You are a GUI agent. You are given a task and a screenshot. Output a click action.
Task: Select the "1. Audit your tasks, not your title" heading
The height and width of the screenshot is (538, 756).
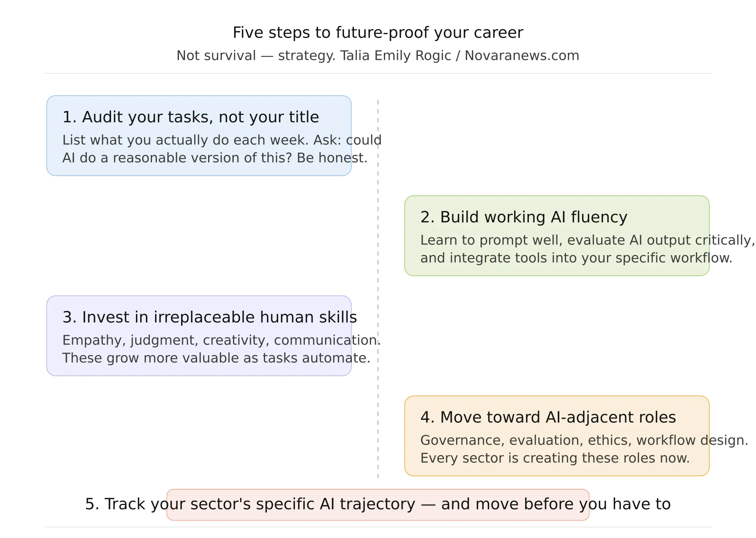pos(191,117)
